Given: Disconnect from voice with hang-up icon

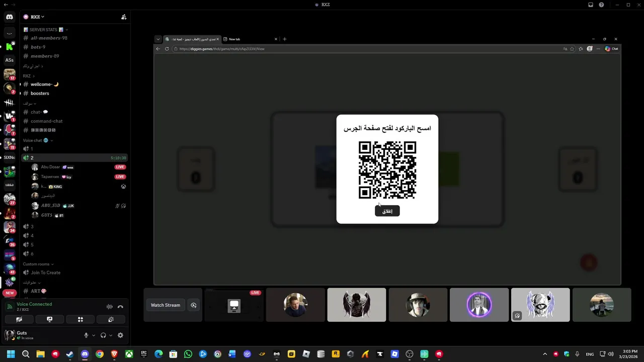Looking at the screenshot, I should pos(120,307).
